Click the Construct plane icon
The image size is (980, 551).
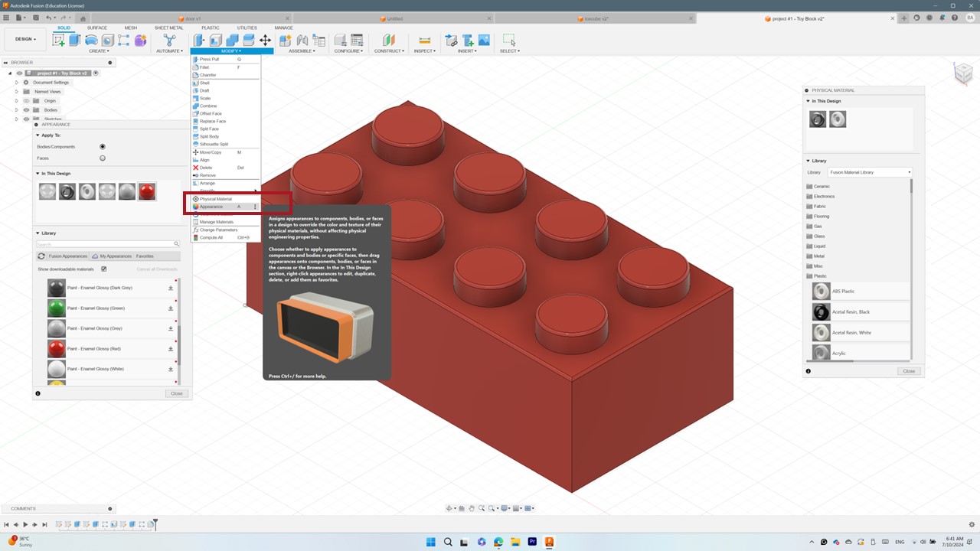pyautogui.click(x=388, y=40)
